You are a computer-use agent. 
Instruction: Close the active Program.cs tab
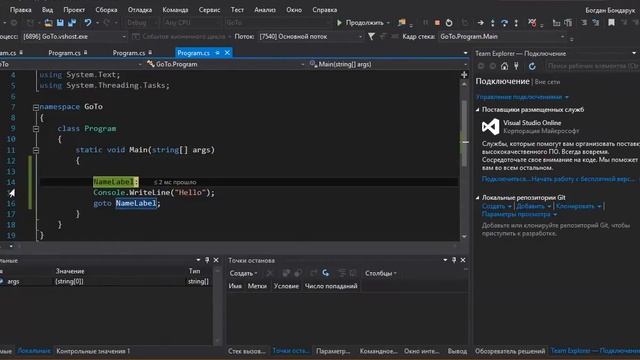coord(227,53)
